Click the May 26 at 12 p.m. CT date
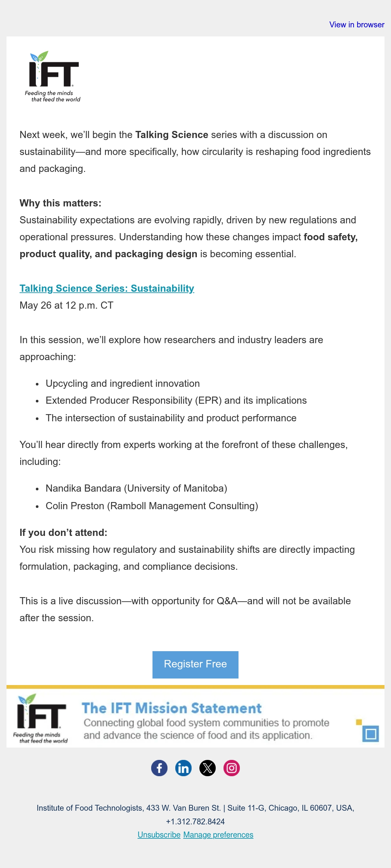Image resolution: width=391 pixels, height=868 pixels. click(x=66, y=305)
